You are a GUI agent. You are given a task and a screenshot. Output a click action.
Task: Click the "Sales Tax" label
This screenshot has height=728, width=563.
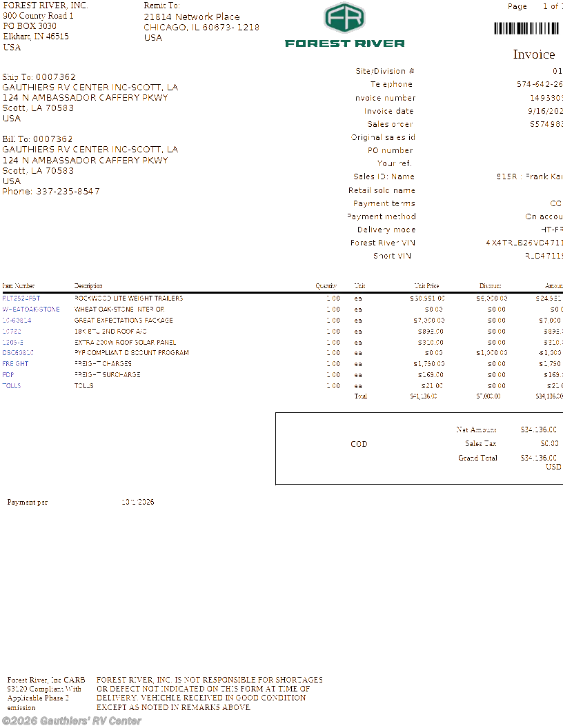point(481,443)
